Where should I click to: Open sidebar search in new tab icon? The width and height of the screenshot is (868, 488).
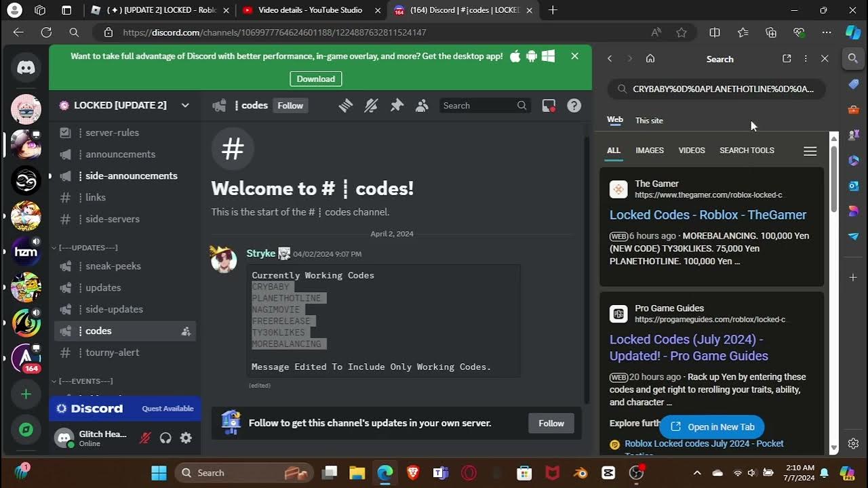tap(787, 59)
